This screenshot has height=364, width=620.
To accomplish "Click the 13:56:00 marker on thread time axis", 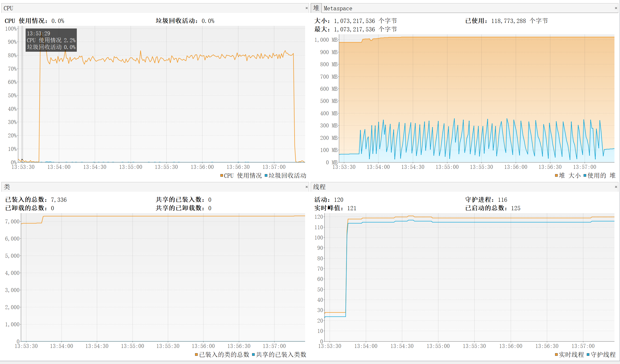I will (510, 346).
